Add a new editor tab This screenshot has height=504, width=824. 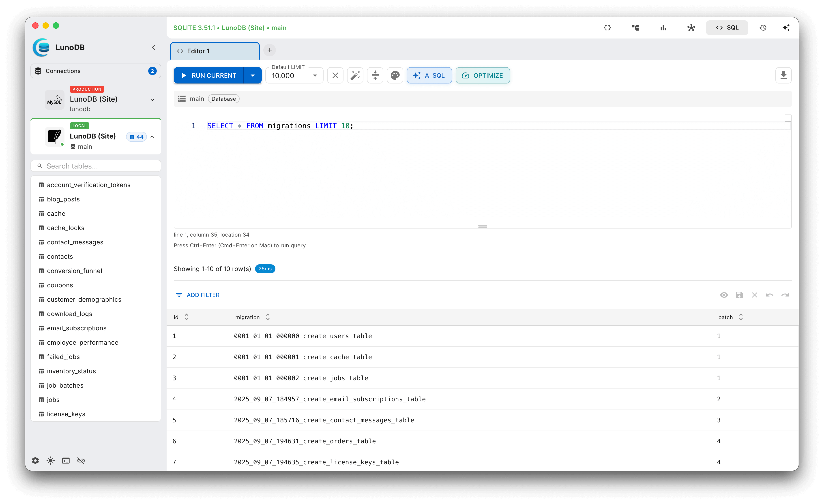[270, 50]
